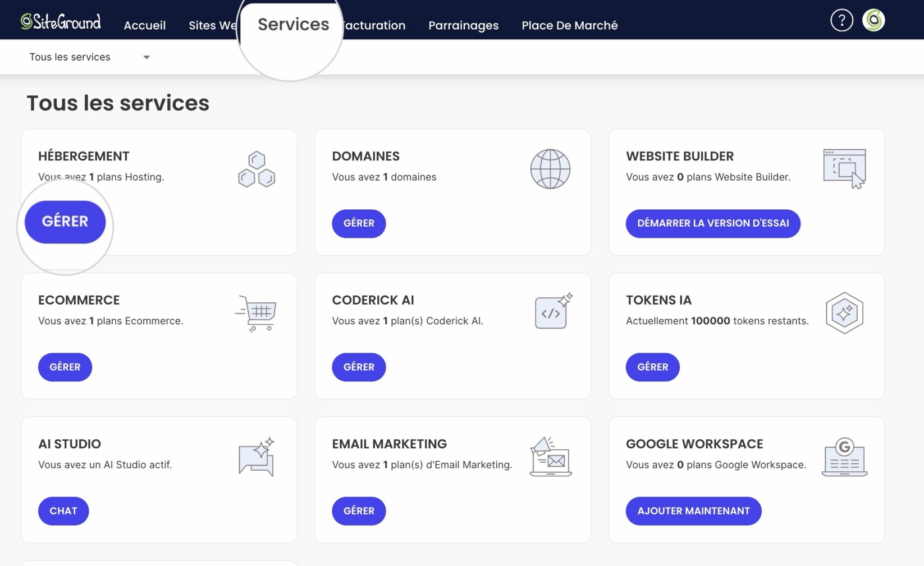Switch to the Parrainages tab

pyautogui.click(x=463, y=25)
